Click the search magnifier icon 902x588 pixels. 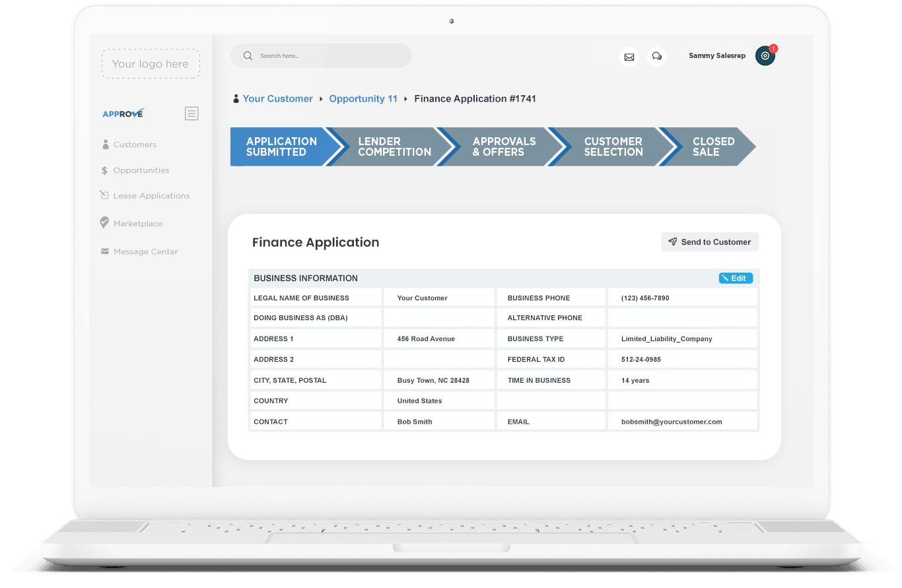click(x=248, y=55)
